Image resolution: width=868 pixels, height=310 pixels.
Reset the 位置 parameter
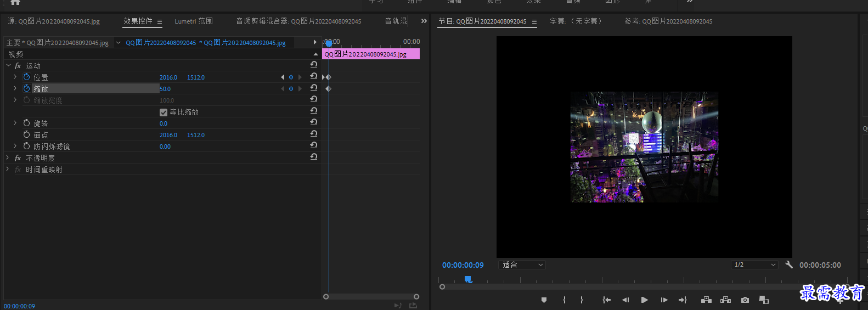click(x=314, y=76)
